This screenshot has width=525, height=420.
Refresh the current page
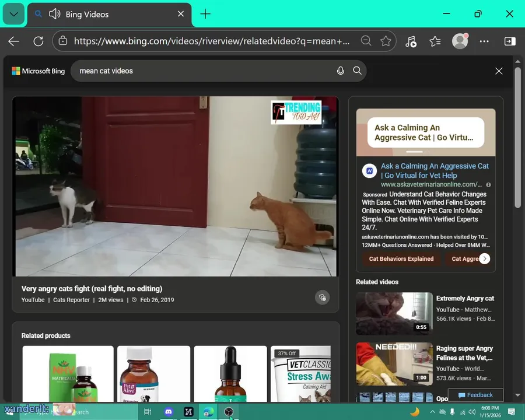[38, 41]
